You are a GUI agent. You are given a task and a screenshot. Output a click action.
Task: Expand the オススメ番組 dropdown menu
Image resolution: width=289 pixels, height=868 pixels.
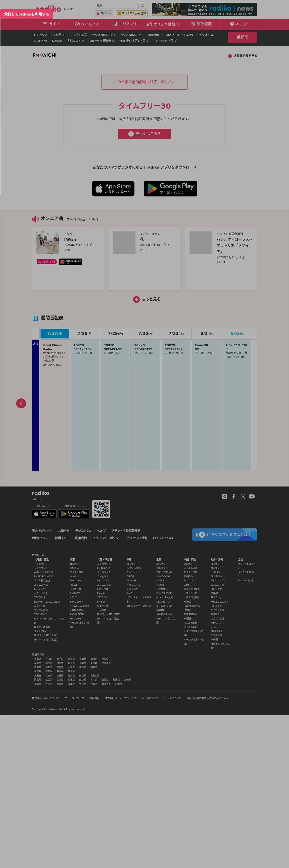point(163,24)
